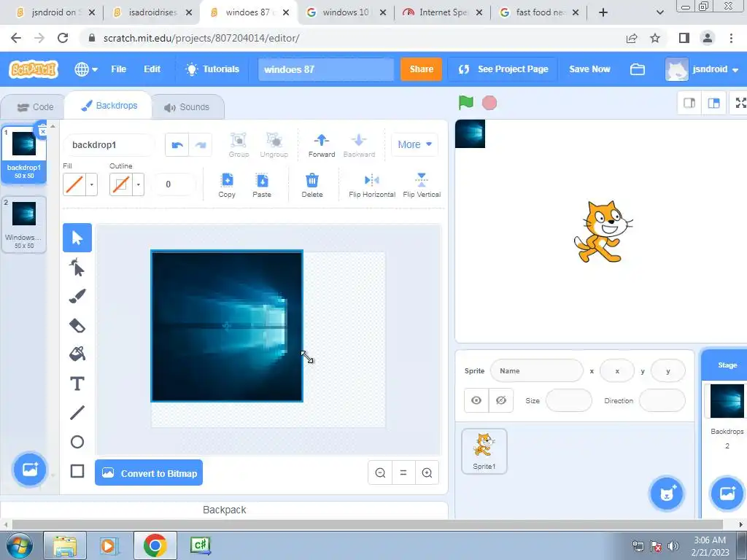Select the Fill bucket tool
The height and width of the screenshot is (560, 747).
coord(77,354)
